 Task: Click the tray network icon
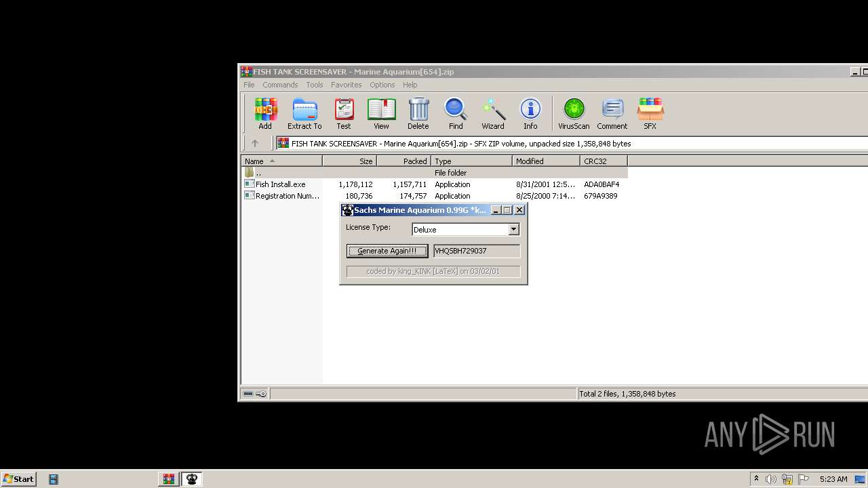(787, 479)
